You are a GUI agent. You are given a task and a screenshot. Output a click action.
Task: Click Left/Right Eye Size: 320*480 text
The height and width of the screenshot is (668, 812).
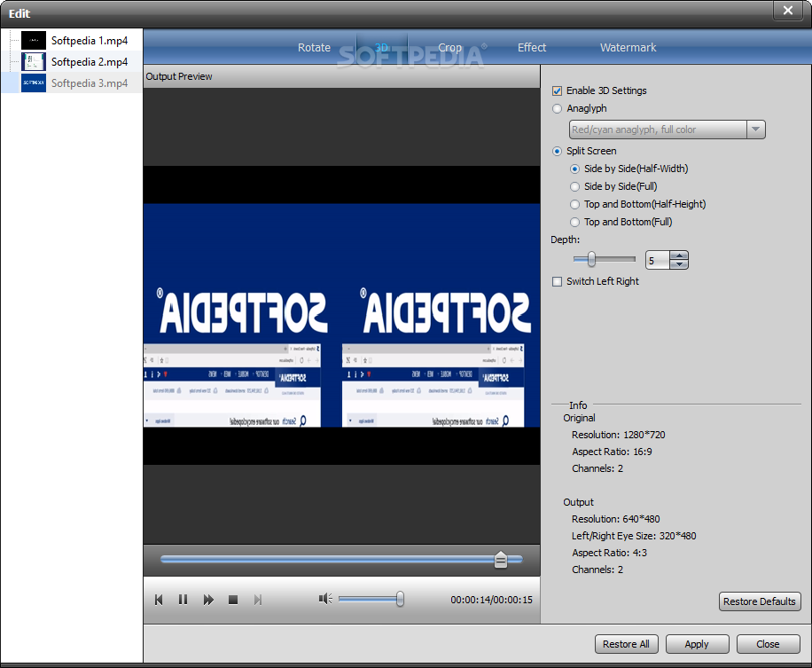click(634, 536)
